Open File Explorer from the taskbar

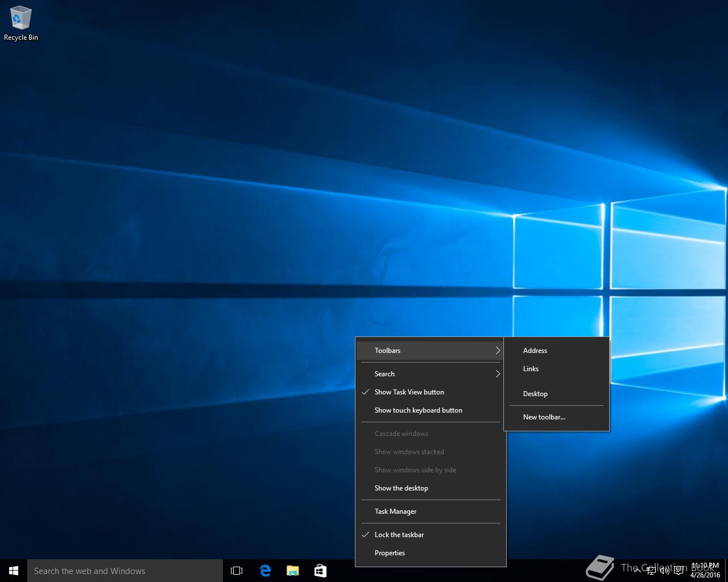click(x=293, y=571)
